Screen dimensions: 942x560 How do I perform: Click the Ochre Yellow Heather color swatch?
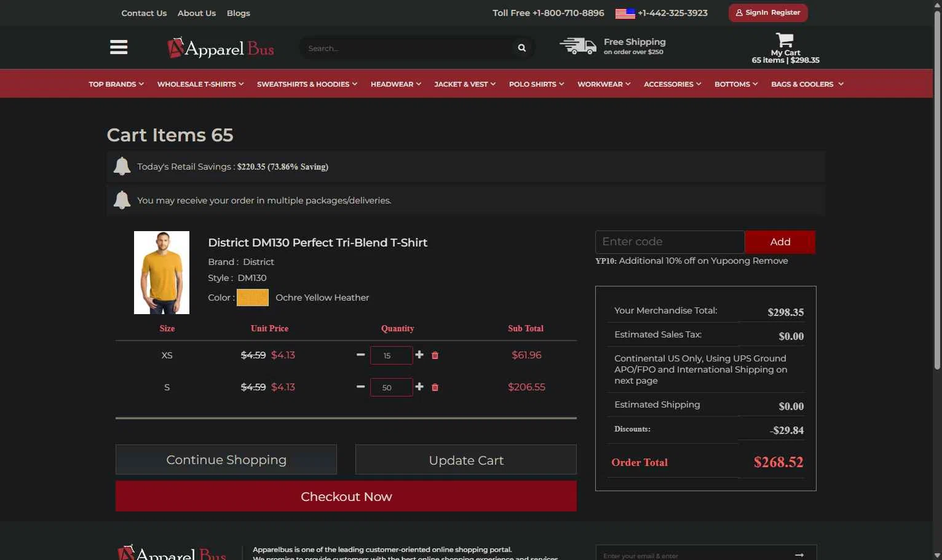[x=253, y=298]
